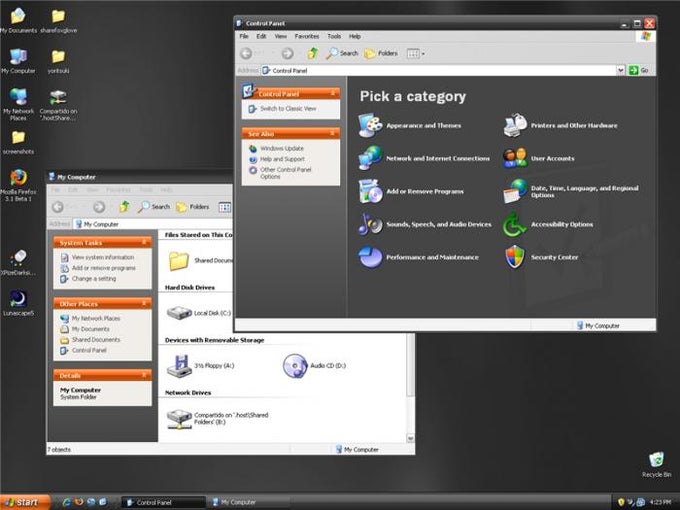Screen dimensions: 680x510
Task: Click Back arrow in Control Panel toolbar
Action: [x=246, y=53]
